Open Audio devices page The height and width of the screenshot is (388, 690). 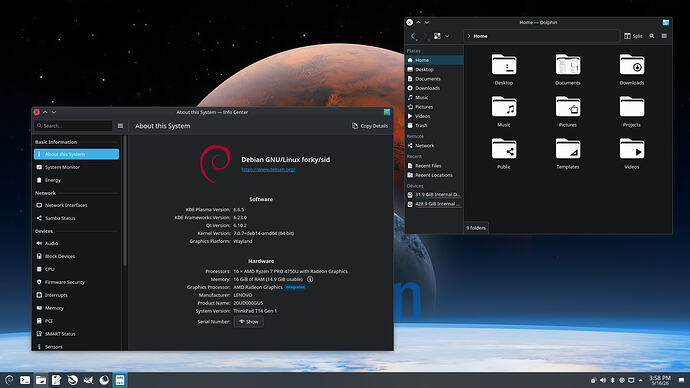click(76, 243)
